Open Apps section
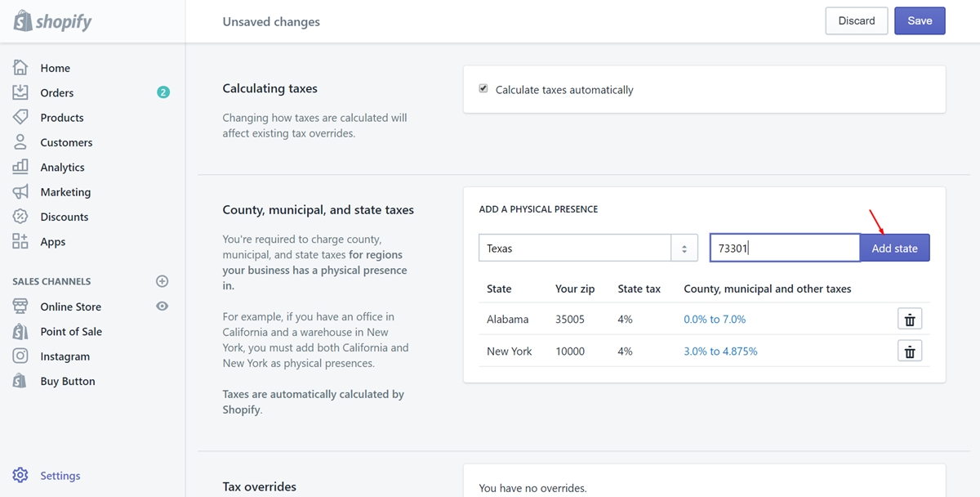 click(53, 242)
